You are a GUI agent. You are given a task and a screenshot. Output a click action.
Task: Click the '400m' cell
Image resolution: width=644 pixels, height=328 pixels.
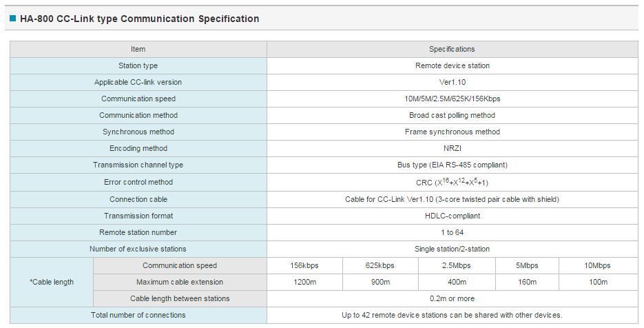click(x=456, y=282)
